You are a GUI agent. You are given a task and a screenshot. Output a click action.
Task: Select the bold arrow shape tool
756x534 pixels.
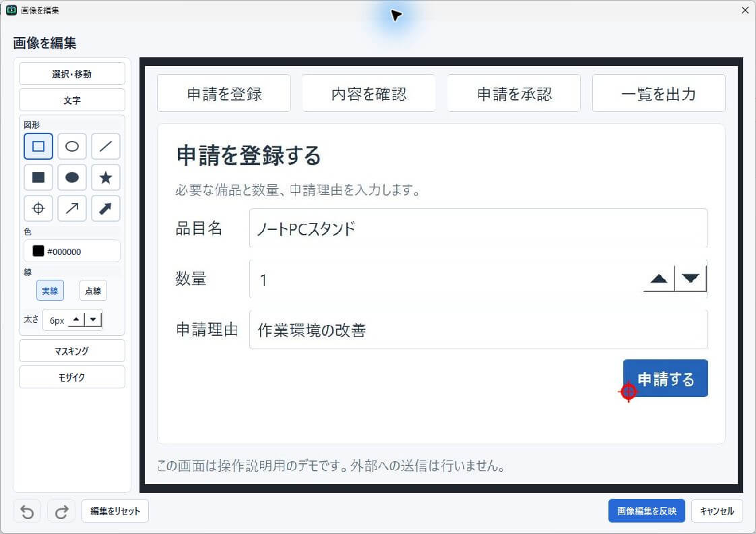tap(106, 208)
